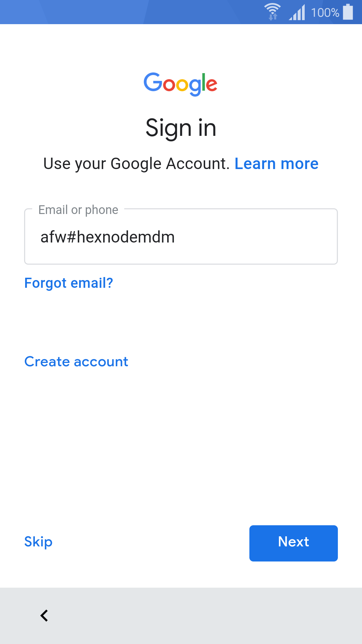Tap the Email or phone label

coord(78,210)
